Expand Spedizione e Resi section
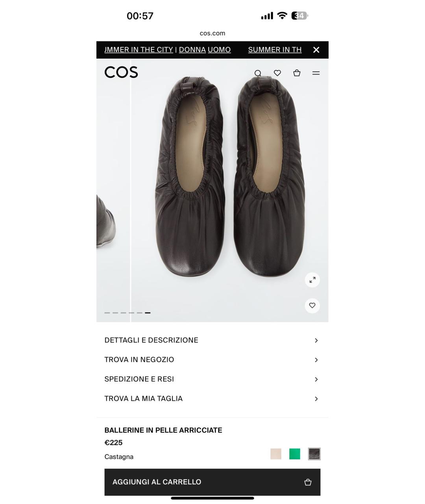Viewport: 425px width, 504px height. point(212,379)
